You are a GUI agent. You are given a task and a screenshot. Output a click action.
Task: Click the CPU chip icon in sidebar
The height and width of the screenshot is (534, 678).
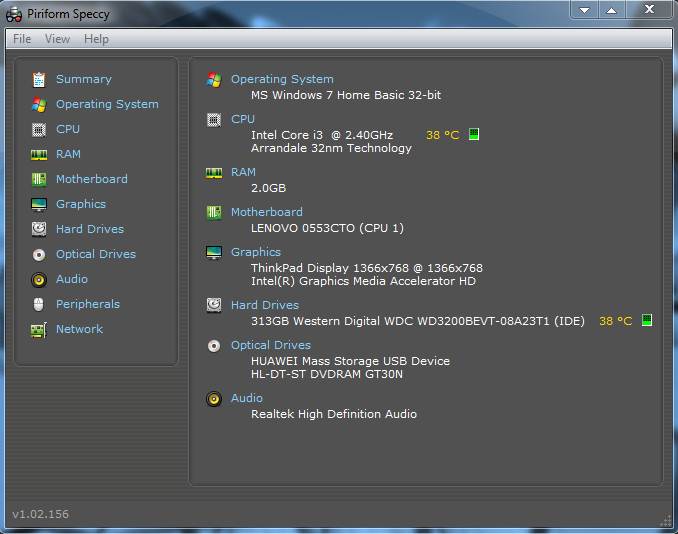tap(39, 129)
